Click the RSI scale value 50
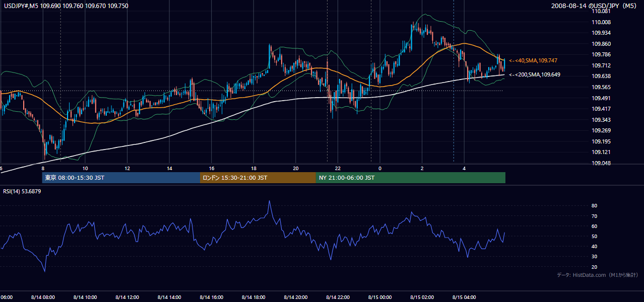The height and width of the screenshot is (302, 644). 595,236
